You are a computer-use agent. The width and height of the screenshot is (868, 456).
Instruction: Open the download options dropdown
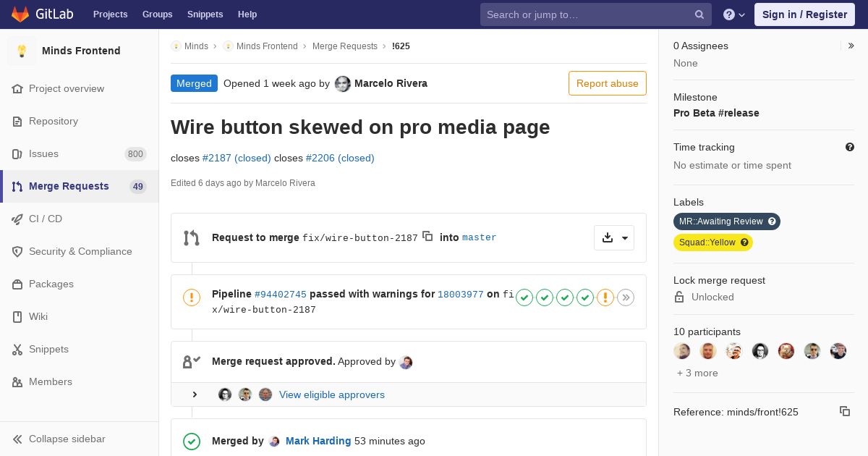tap(614, 237)
